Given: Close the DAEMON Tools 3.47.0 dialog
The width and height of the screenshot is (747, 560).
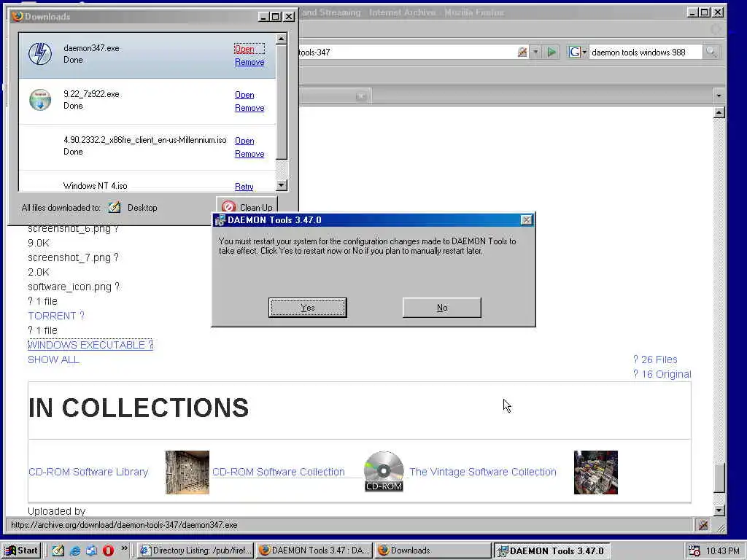Looking at the screenshot, I should [x=526, y=220].
